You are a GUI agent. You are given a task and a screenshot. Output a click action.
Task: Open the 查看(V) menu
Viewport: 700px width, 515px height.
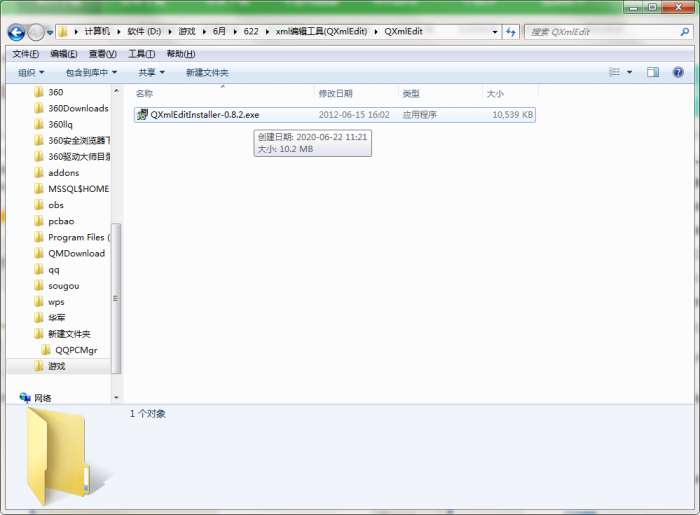click(x=103, y=54)
